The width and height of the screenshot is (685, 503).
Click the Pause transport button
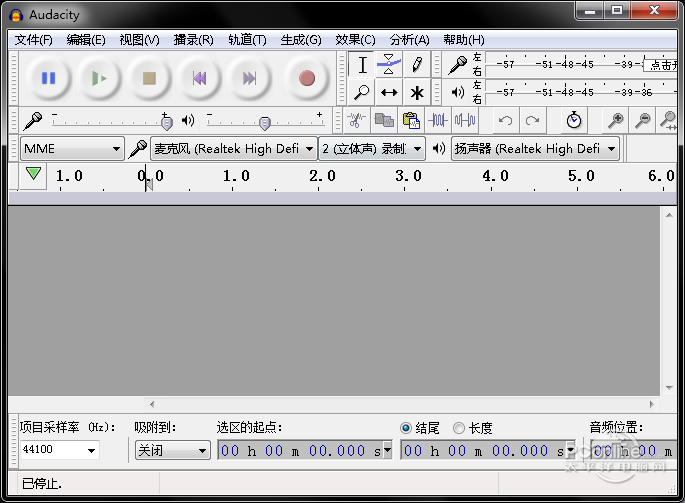click(x=48, y=78)
